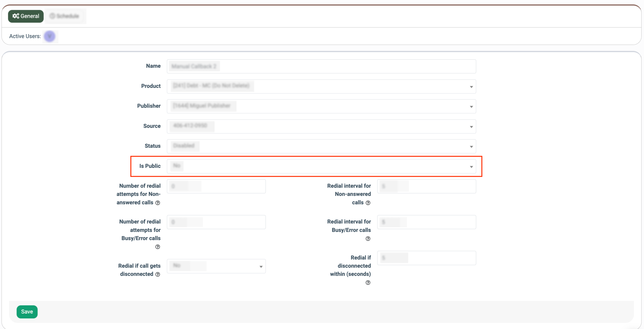
Task: Click help icon for Busy/Error redial attempts
Action: pyautogui.click(x=158, y=247)
